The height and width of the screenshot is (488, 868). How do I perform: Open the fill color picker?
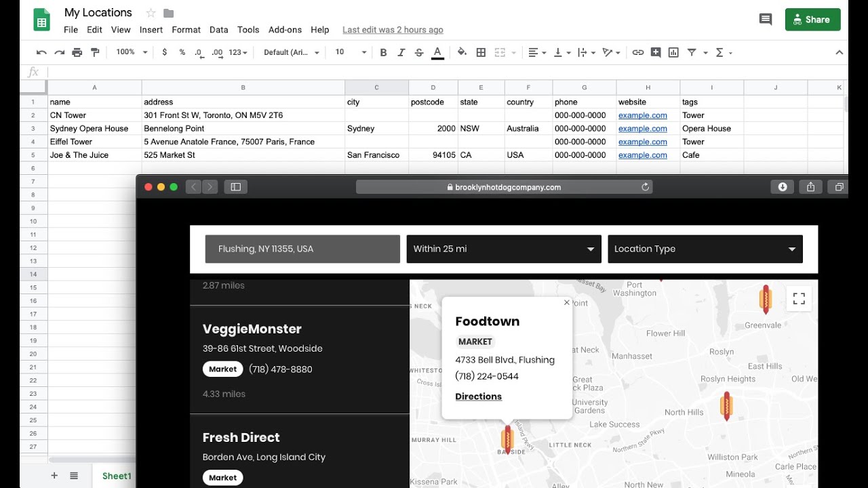point(462,52)
